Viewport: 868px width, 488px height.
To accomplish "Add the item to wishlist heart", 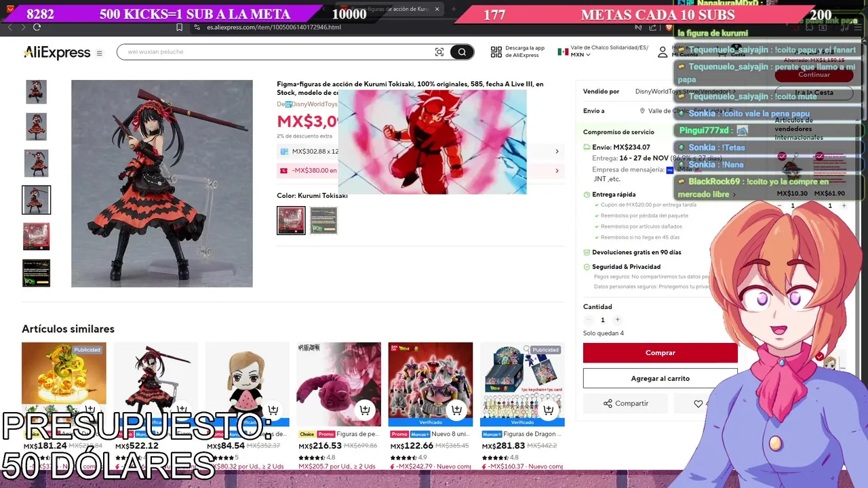I will click(698, 403).
